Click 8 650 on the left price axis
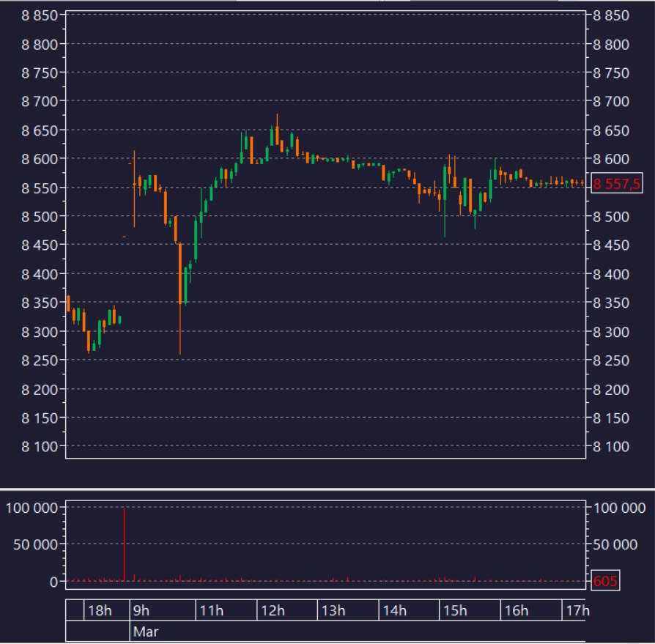 point(40,130)
